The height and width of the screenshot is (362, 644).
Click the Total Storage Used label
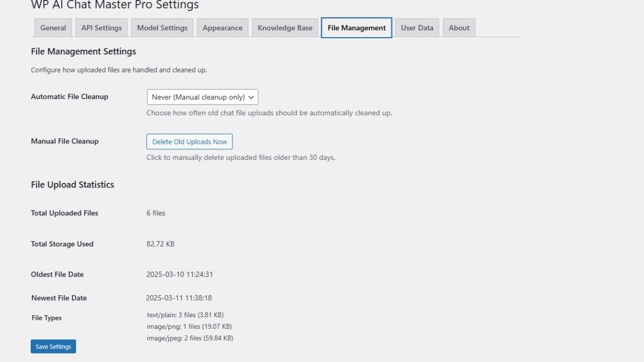62,244
